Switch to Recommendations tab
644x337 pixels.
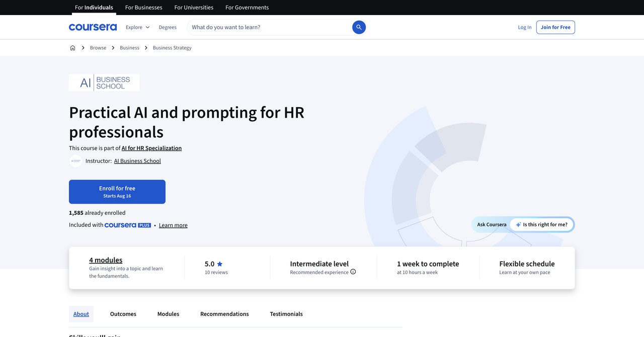click(224, 314)
